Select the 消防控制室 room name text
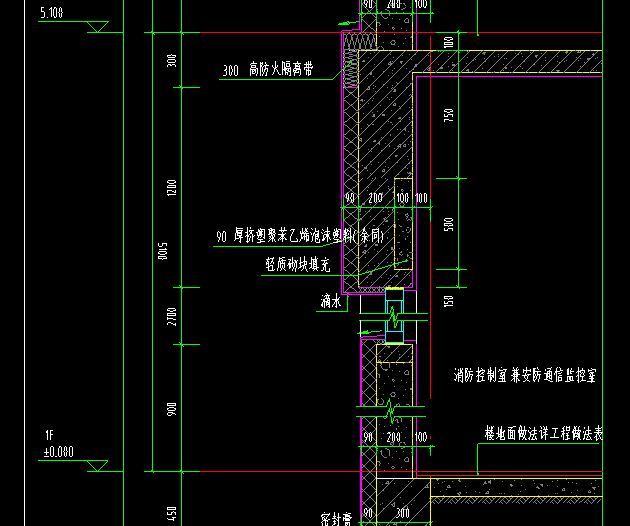630x526 pixels. (480, 375)
